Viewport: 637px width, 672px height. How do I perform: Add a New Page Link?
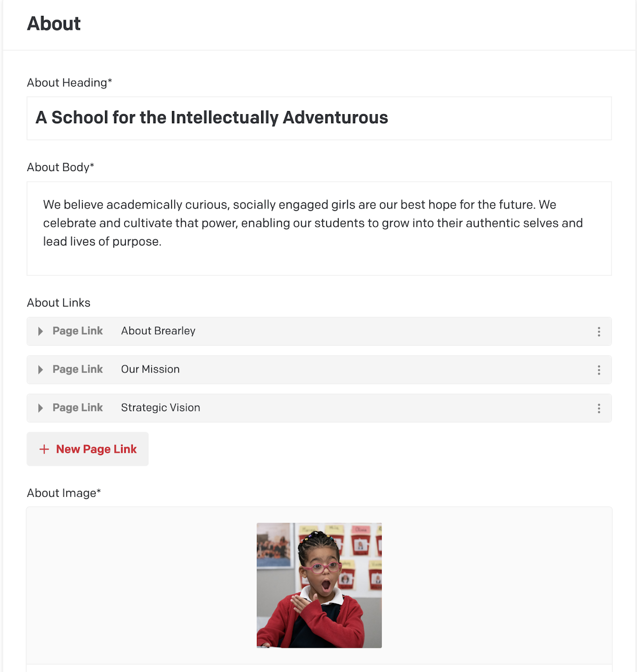click(x=88, y=449)
